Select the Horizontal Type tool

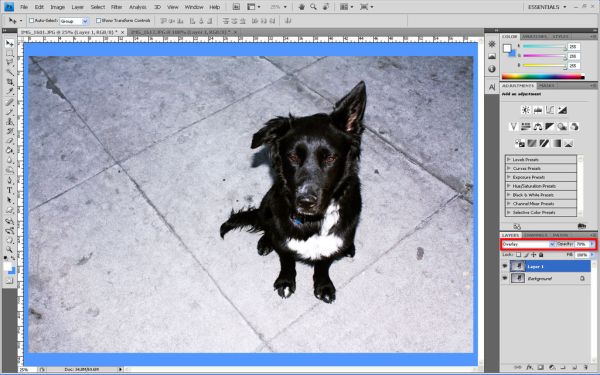10,190
